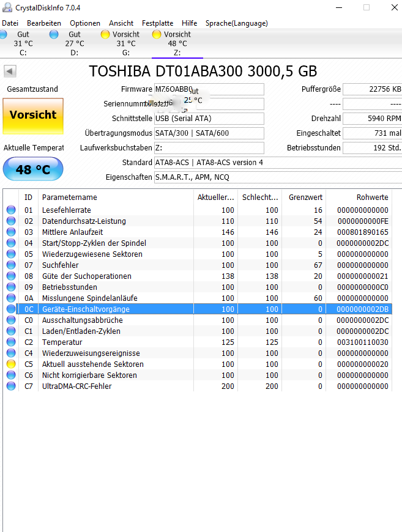Screen dimensions: 402x532
Task: Click the Grenzwert column header
Action: pyautogui.click(x=304, y=197)
